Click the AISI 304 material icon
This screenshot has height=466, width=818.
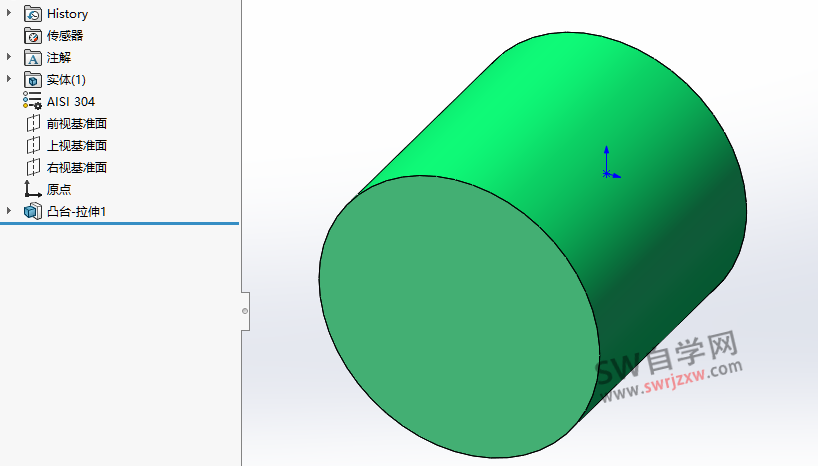click(x=33, y=102)
